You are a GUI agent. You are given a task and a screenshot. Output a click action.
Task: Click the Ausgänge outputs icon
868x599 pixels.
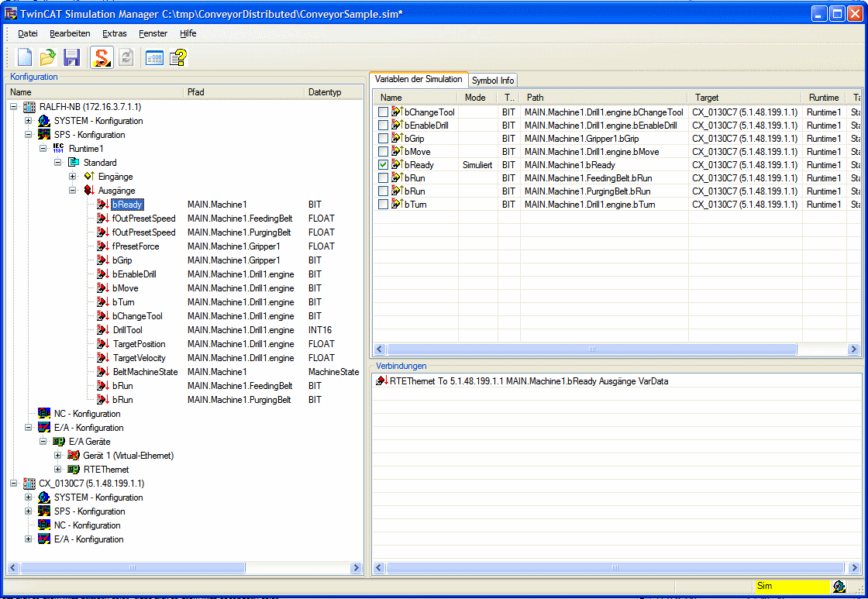(x=88, y=191)
